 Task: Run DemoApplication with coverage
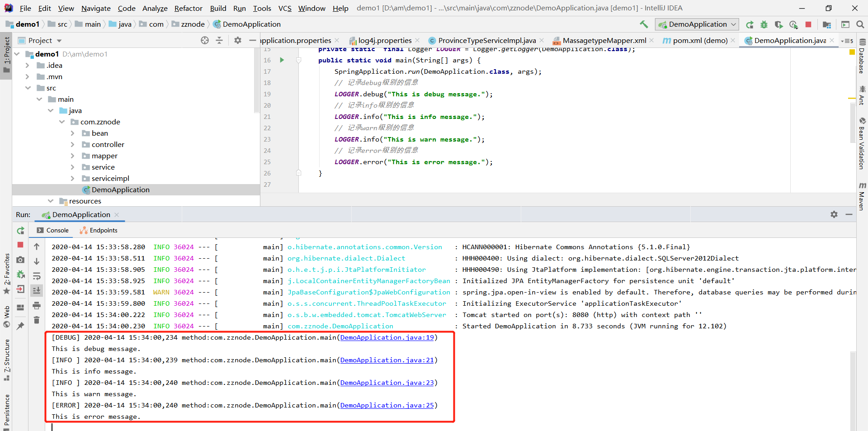coord(778,24)
